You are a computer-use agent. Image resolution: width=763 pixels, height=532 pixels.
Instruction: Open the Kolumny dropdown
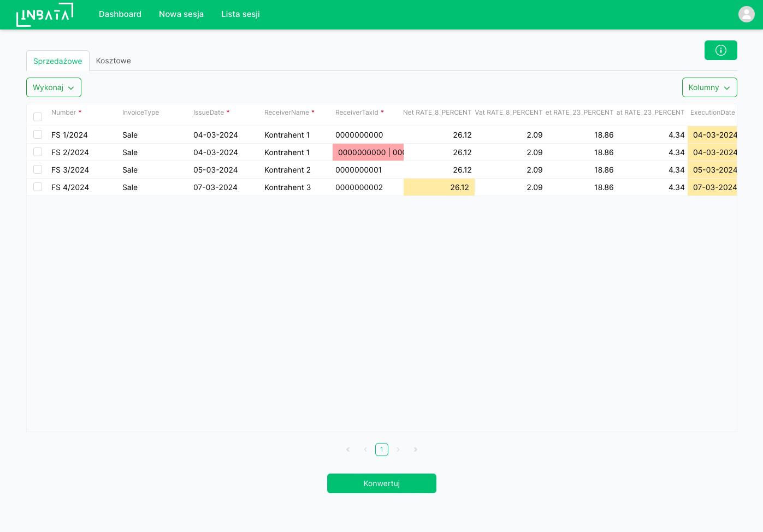pyautogui.click(x=709, y=87)
